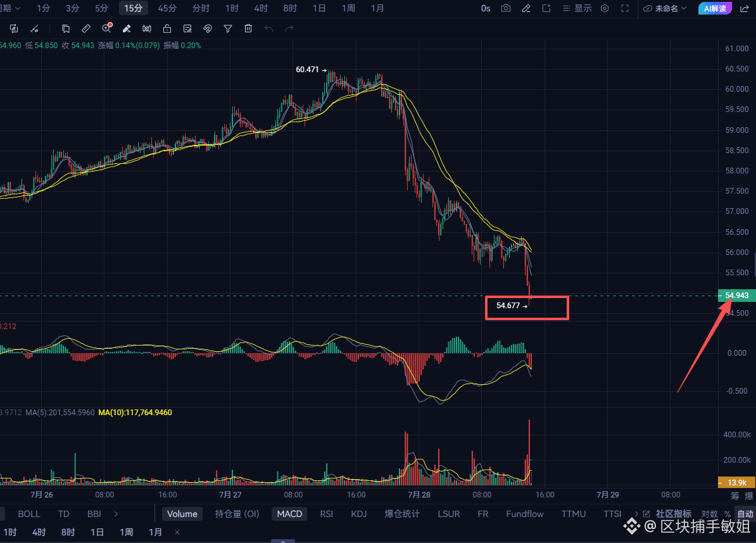Select bottom row 1周 timeframe
The image size is (756, 543).
(127, 532)
